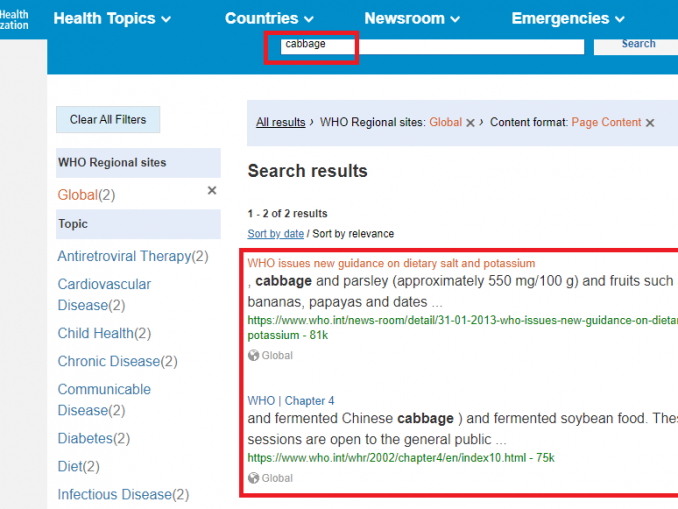Open the dietary salt and potassium guidance result
678x509 pixels.
click(x=391, y=263)
